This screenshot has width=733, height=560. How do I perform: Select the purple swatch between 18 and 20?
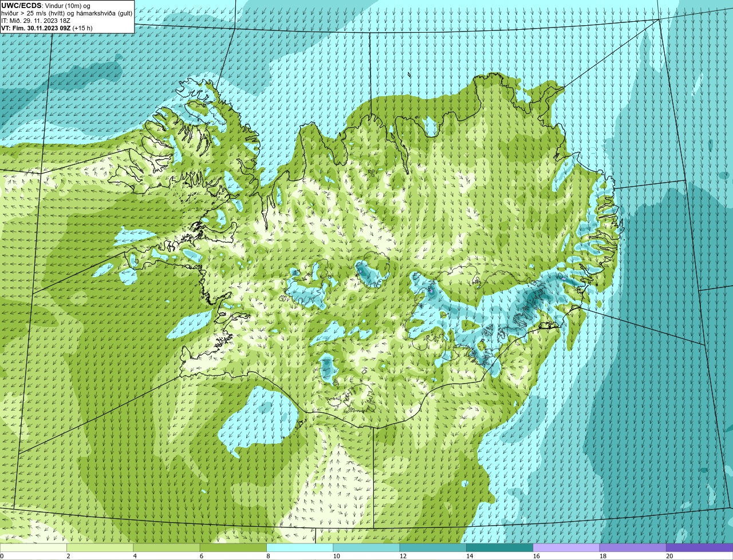[633, 547]
